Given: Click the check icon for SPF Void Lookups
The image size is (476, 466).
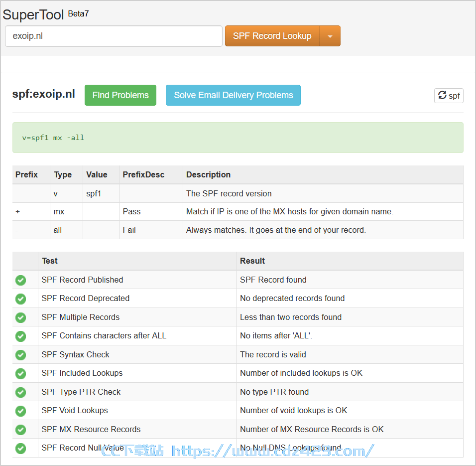Looking at the screenshot, I should coord(20,411).
